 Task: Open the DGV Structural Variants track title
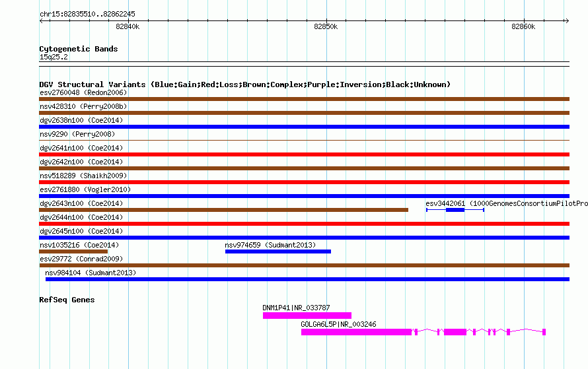(x=244, y=84)
